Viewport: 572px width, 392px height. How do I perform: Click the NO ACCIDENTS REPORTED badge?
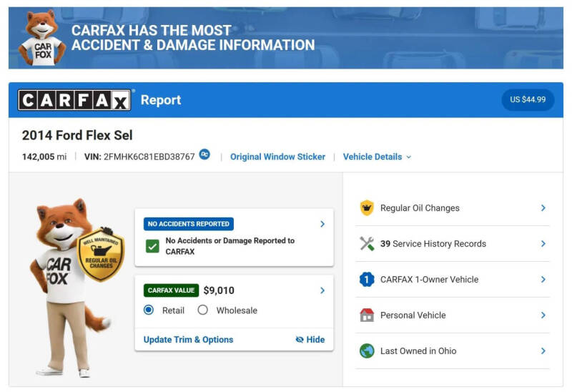(189, 224)
